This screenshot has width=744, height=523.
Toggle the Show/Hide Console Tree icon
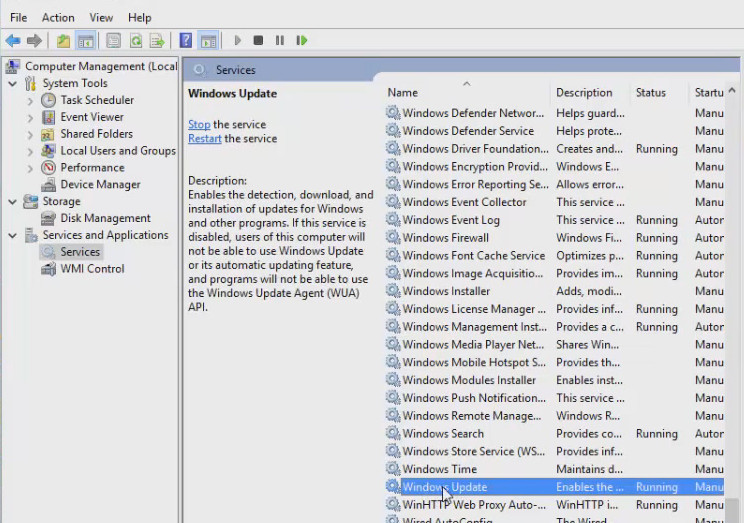tap(86, 41)
